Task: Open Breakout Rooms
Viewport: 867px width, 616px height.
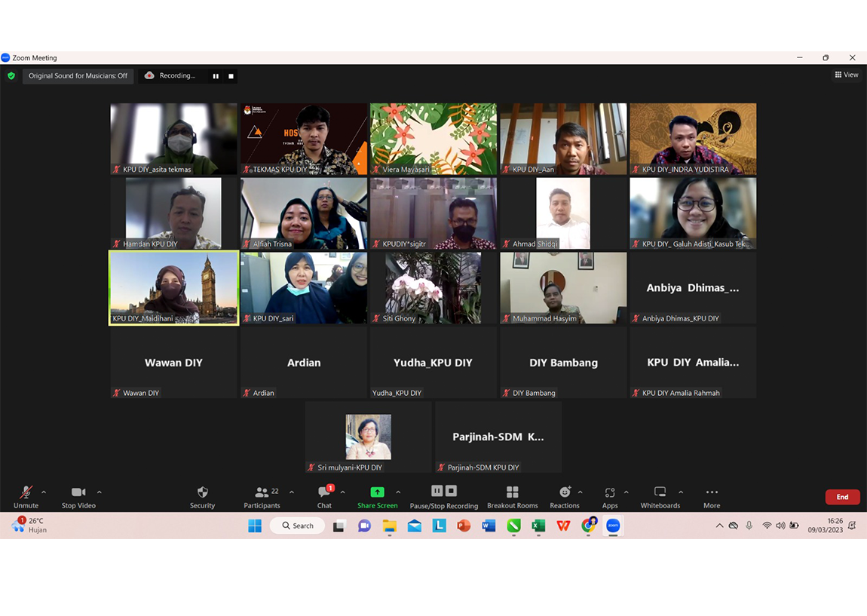Action: click(512, 492)
